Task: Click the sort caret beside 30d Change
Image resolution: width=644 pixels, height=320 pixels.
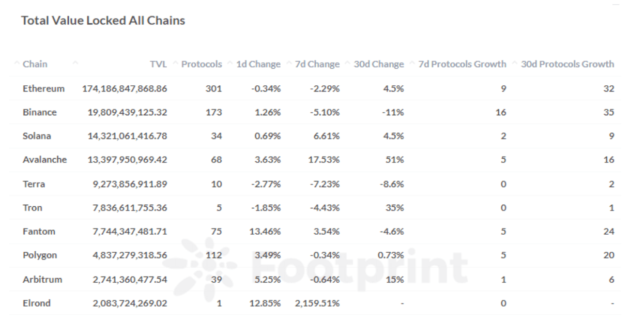Action: (x=348, y=64)
